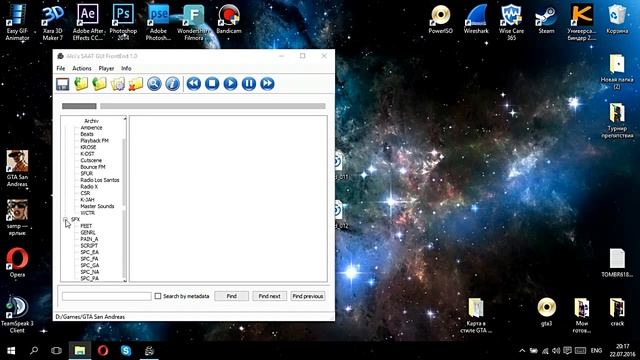Open Opera desktop shortcut

pyautogui.click(x=17, y=262)
